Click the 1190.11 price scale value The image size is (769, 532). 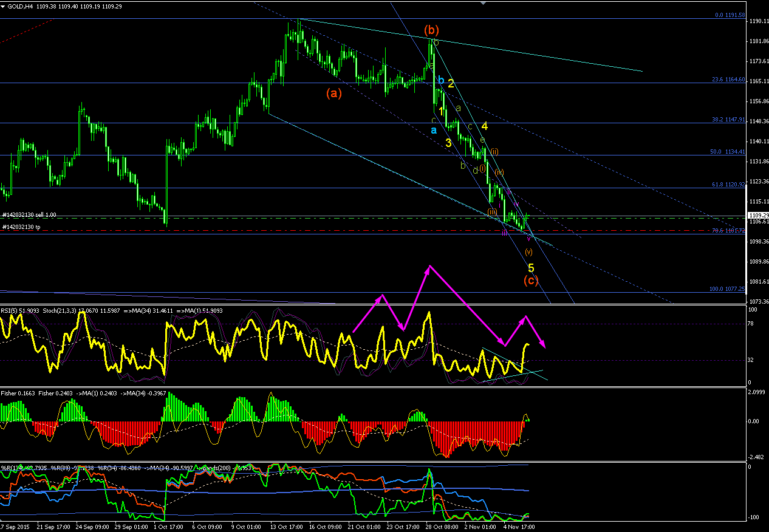[758, 21]
